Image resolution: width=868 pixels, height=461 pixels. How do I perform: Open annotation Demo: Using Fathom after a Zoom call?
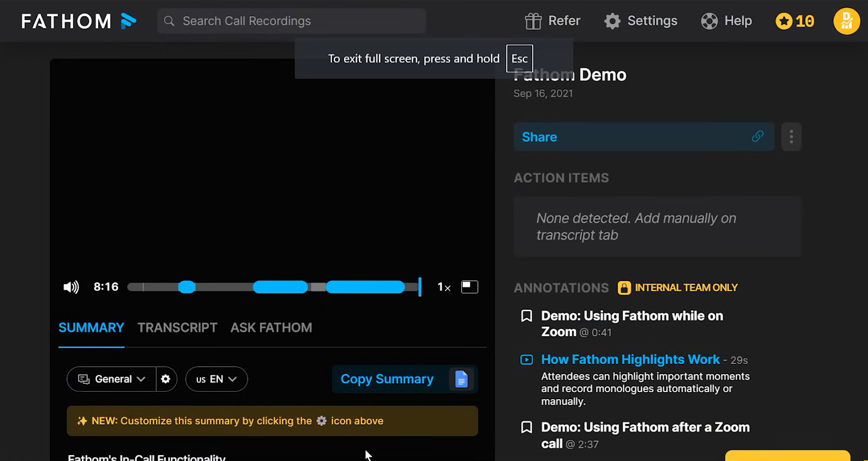pyautogui.click(x=646, y=435)
